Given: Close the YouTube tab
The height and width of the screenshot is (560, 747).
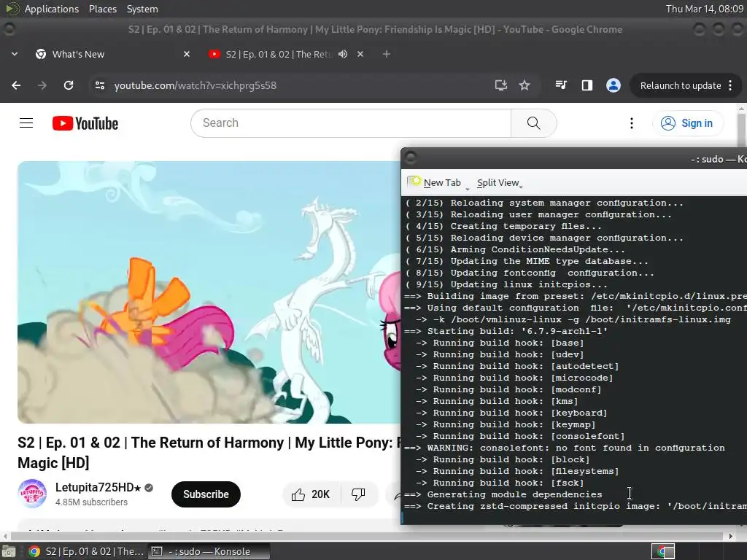Looking at the screenshot, I should [360, 54].
